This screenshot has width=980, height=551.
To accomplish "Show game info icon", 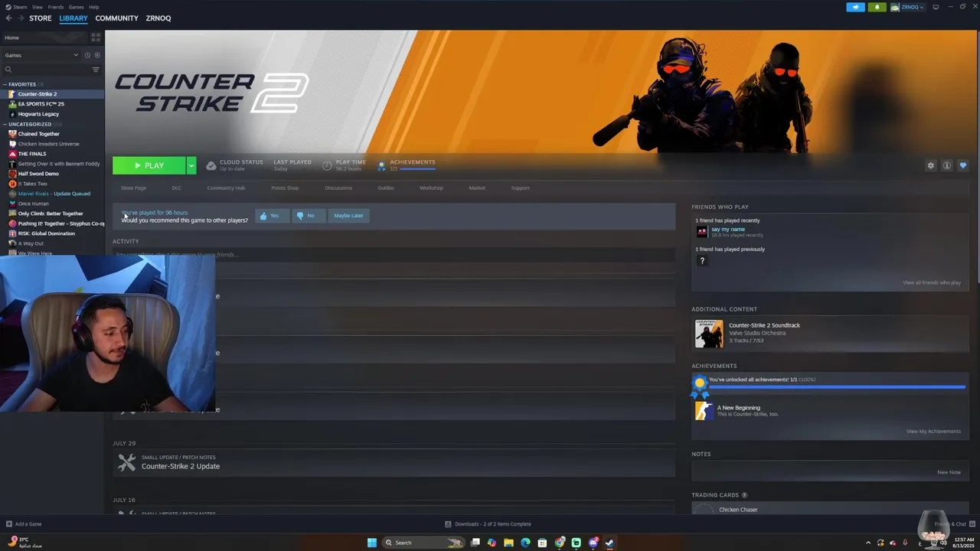I will [x=947, y=165].
